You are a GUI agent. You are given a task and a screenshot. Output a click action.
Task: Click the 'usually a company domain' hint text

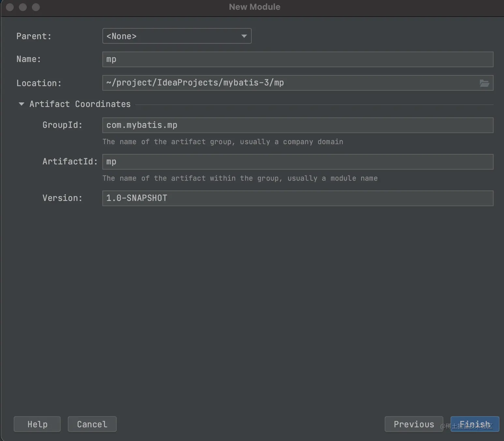pyautogui.click(x=291, y=142)
